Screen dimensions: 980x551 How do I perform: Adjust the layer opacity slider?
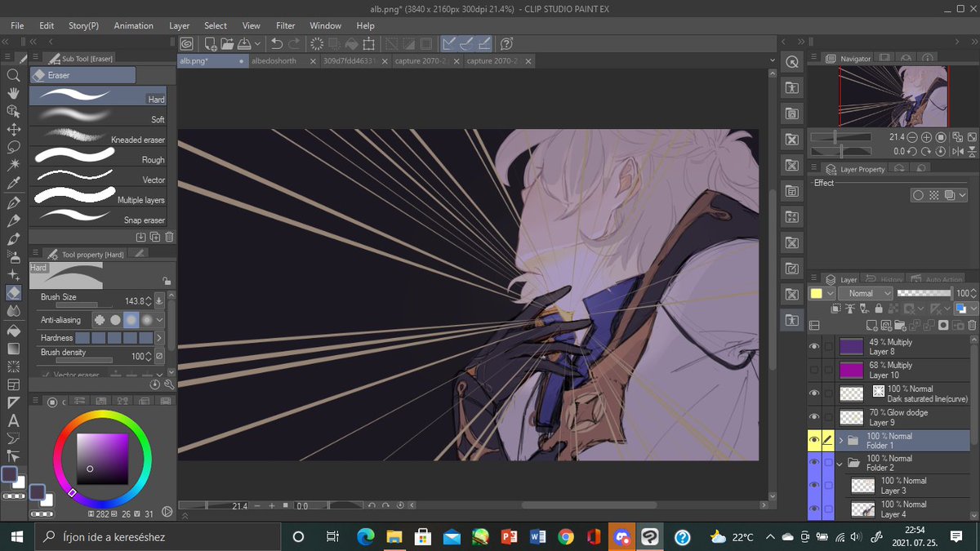click(924, 292)
